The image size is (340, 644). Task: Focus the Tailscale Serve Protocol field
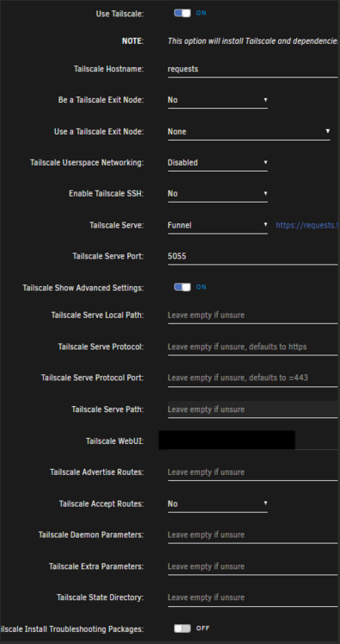pos(253,347)
